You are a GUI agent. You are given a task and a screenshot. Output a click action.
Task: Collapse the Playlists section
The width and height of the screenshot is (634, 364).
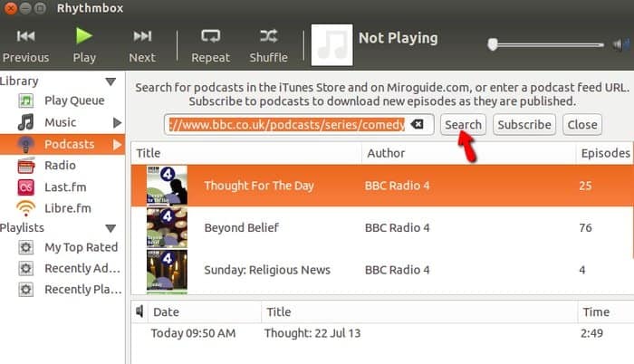110,228
